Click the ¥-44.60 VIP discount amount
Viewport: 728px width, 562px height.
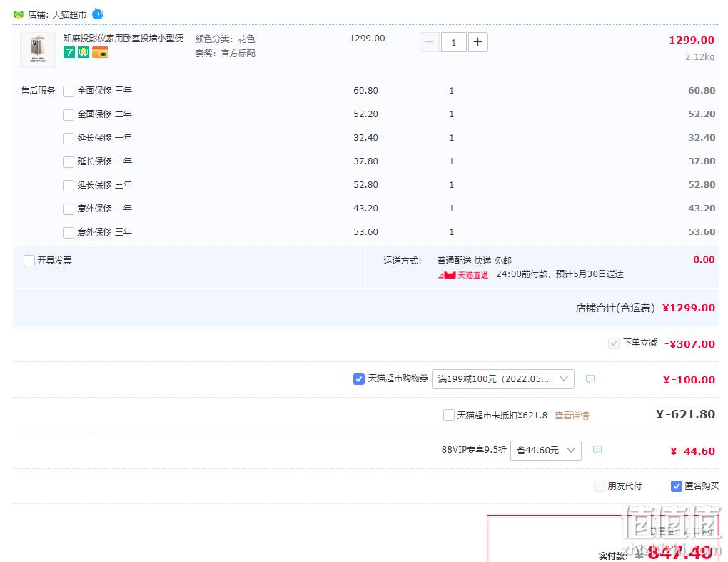point(692,451)
